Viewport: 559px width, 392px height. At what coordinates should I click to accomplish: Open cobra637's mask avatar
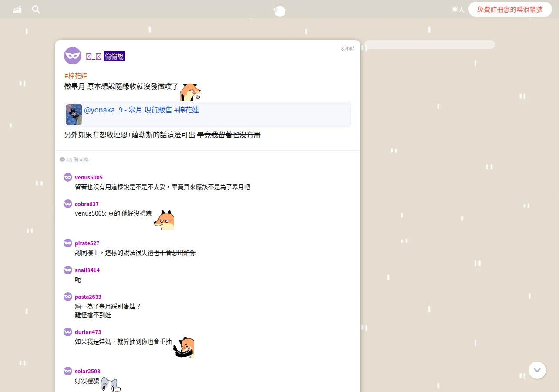point(68,204)
